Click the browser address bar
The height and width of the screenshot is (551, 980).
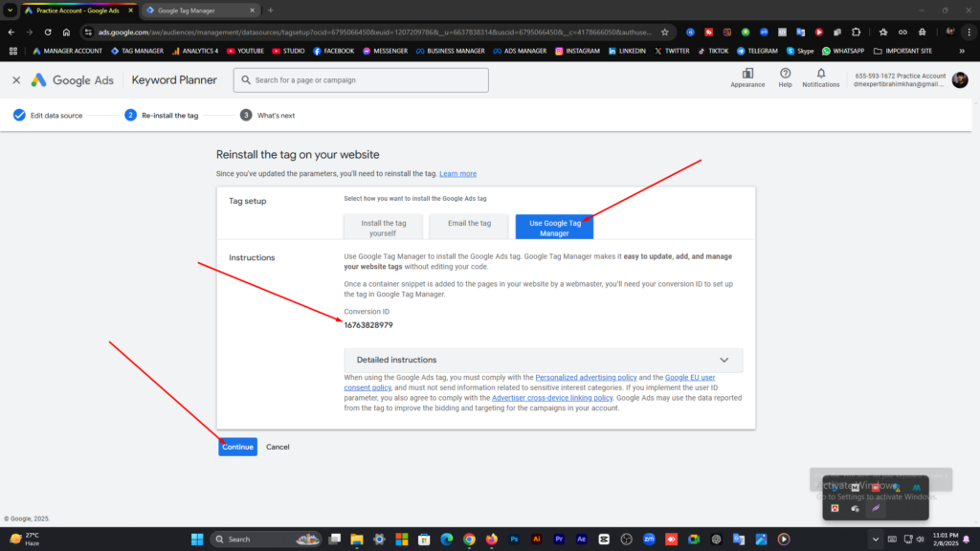[x=374, y=32]
